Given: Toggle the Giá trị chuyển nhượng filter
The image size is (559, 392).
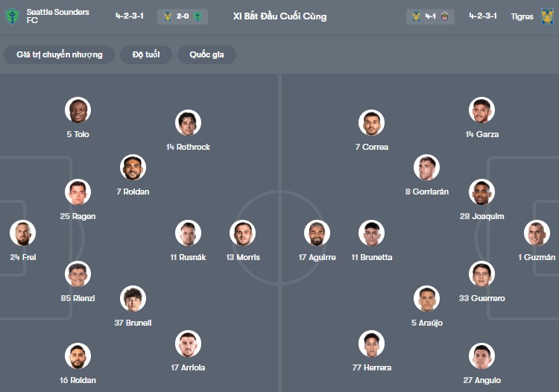Looking at the screenshot, I should tap(60, 54).
